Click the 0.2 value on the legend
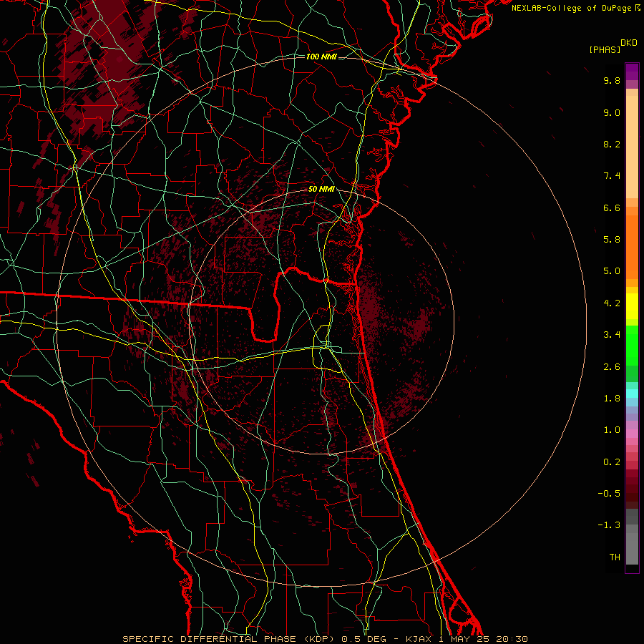The image size is (644, 644). coord(612,462)
